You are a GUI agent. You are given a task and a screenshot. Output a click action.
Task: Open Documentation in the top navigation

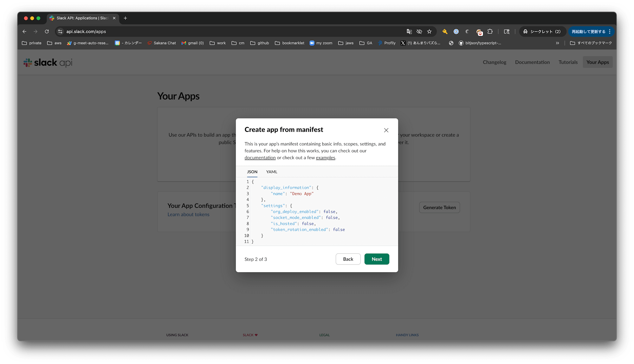point(532,62)
